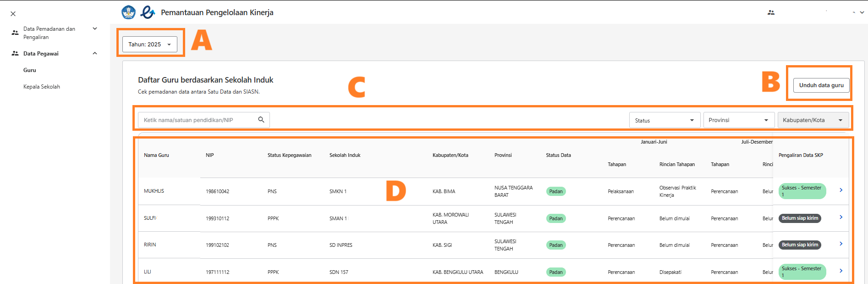Open the Kabupaten/Kota filter dropdown

tap(813, 120)
